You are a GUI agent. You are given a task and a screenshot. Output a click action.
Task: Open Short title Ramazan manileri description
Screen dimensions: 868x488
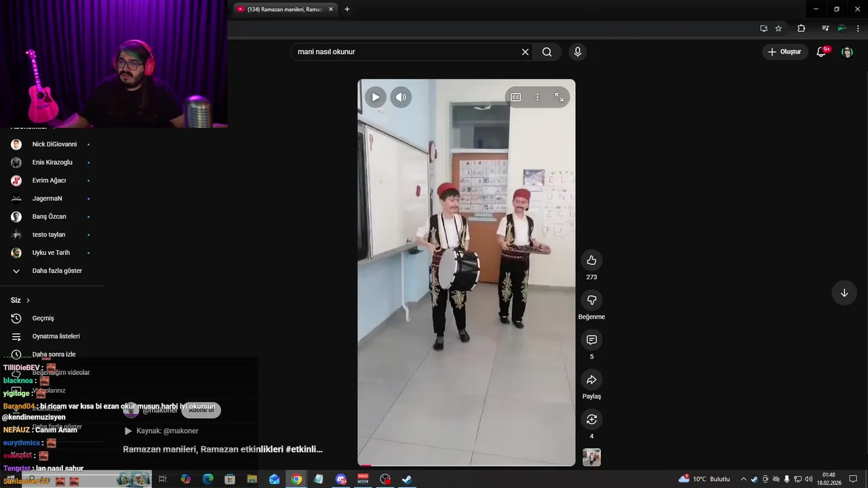(x=222, y=449)
